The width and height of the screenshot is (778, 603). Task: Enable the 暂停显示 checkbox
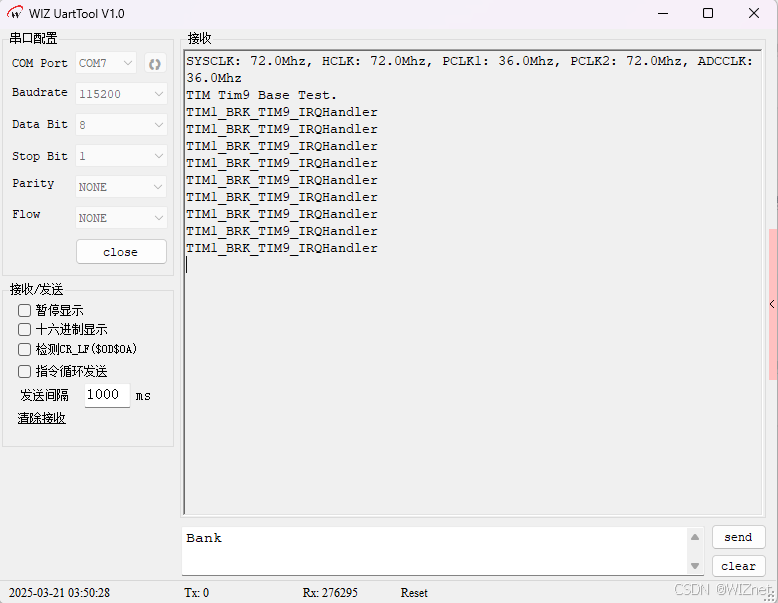(x=24, y=311)
